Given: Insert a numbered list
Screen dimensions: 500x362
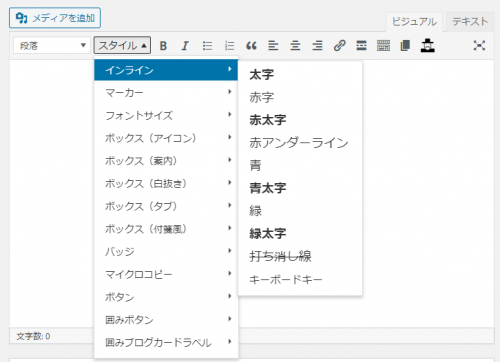Looking at the screenshot, I should 229,45.
